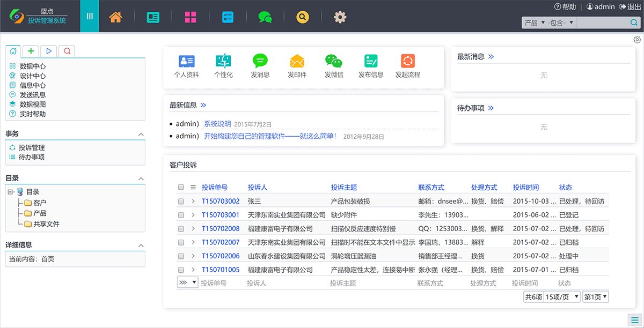Select the 发布信息 publish icon
644x328 pixels.
click(370, 62)
